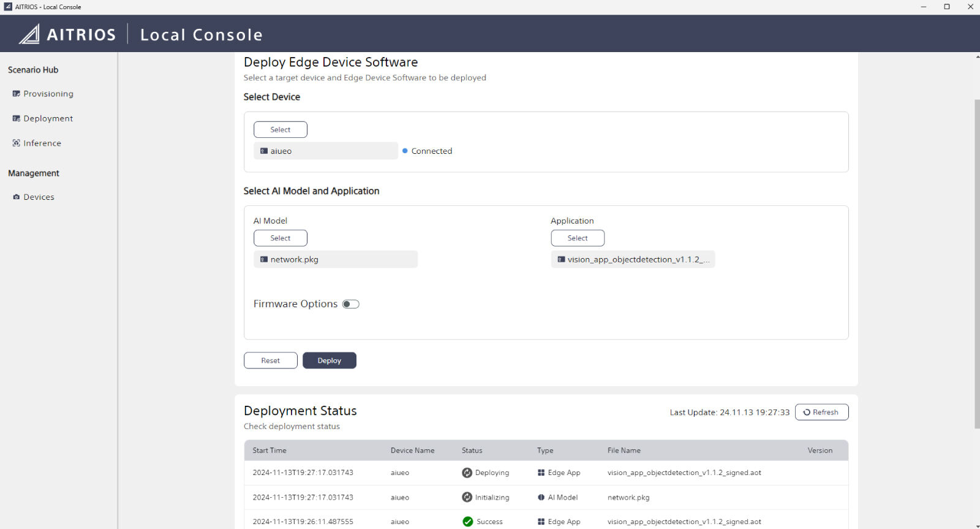
Task: Click the vision_app_objectdetection application field
Action: pyautogui.click(x=633, y=259)
